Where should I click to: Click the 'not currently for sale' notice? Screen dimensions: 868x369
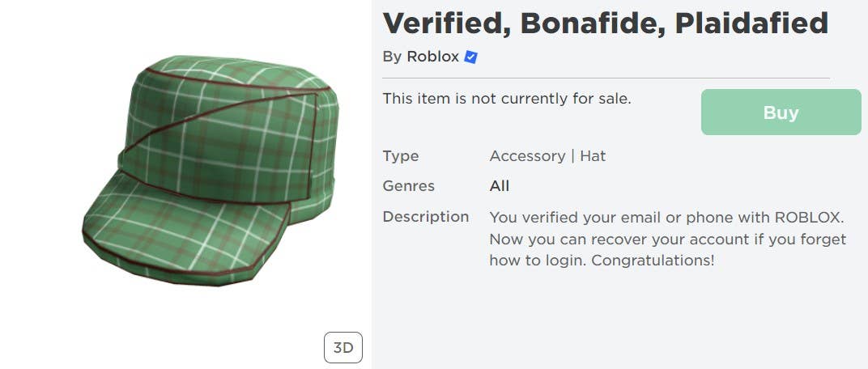click(x=507, y=99)
